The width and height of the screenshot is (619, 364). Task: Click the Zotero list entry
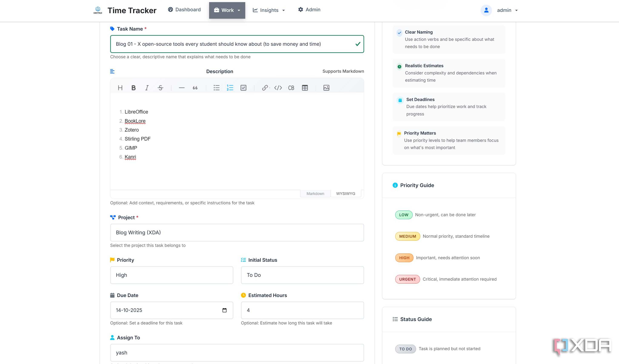click(x=132, y=130)
